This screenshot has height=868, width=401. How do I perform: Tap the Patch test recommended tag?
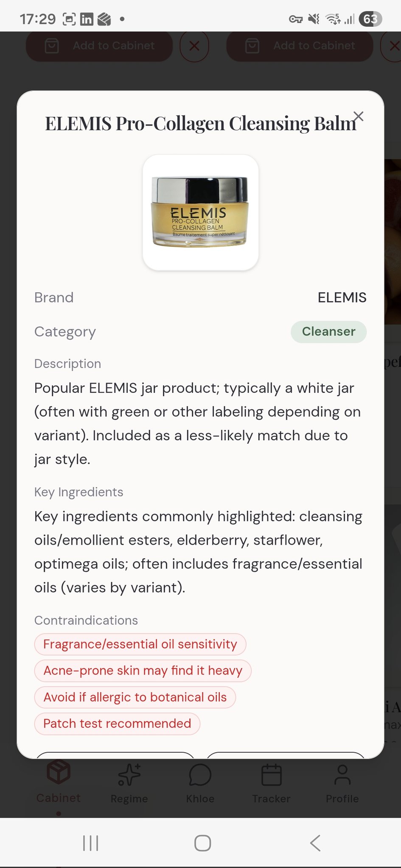tap(117, 723)
